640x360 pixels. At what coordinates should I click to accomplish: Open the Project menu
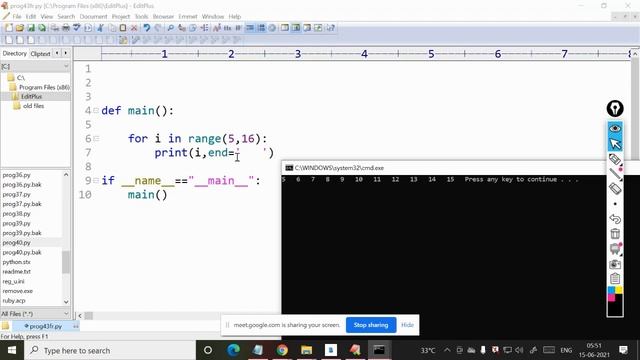[121, 16]
